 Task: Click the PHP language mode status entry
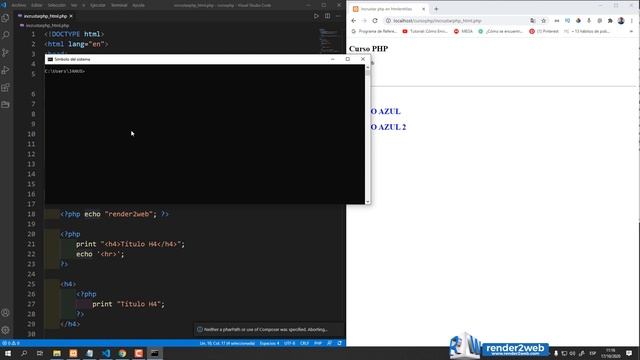click(x=318, y=343)
